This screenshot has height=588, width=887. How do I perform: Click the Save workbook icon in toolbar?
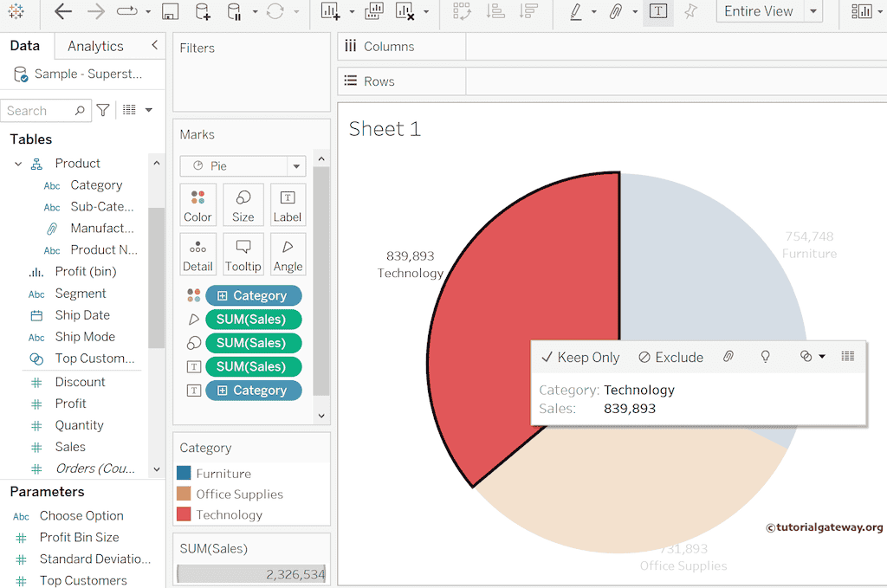pos(171,11)
